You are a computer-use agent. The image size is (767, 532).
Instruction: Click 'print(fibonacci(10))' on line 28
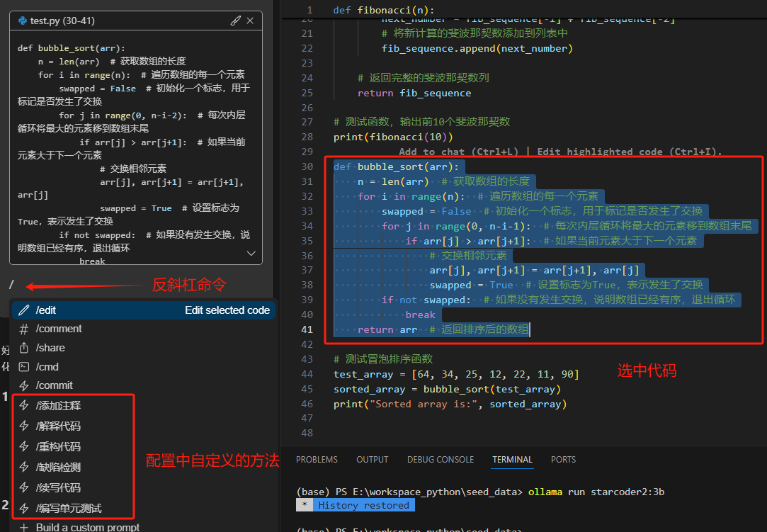click(x=393, y=137)
